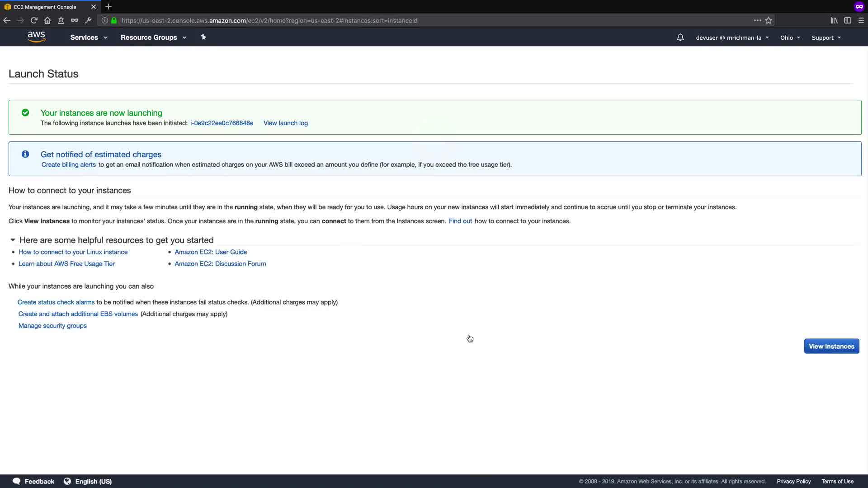868x488 pixels.
Task: Bookmark page with star icon
Action: [x=769, y=20]
